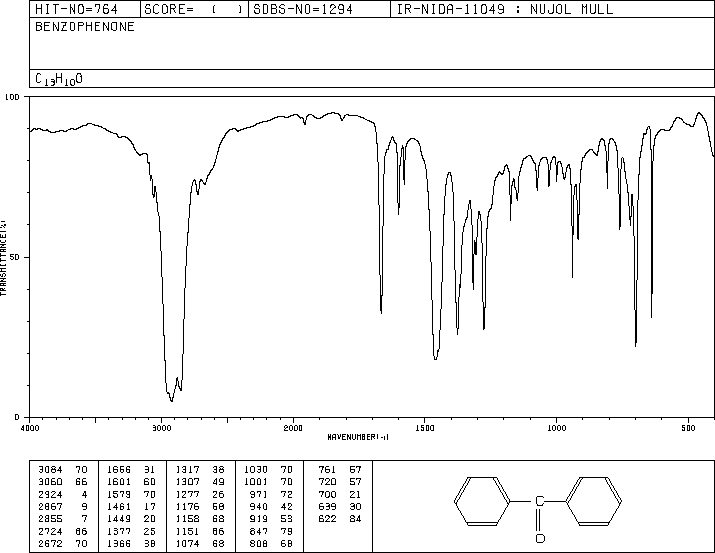Viewport: 715px width, 553px height.
Task: Select peak table entry 2867
Action: click(50, 506)
